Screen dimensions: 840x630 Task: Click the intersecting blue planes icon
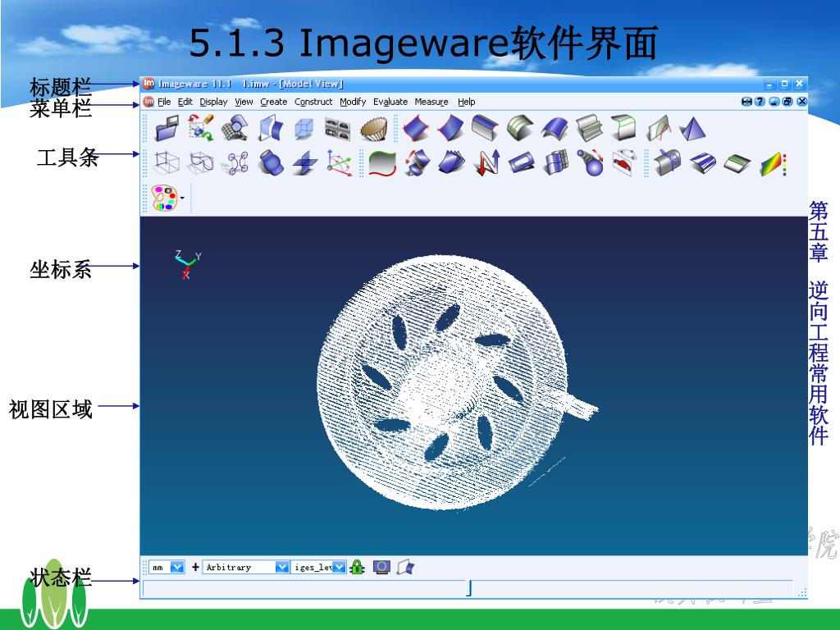tap(305, 163)
